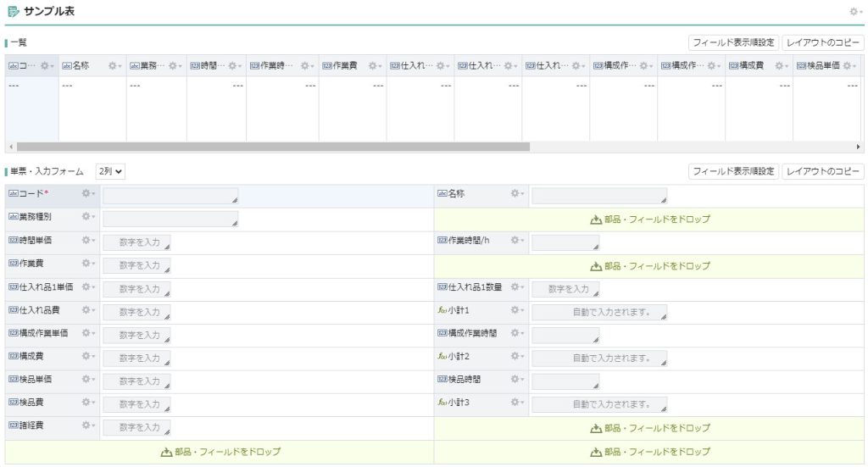The height and width of the screenshot is (467, 868).
Task: Expand the 業務種別 form field settings dropdown
Action: pos(87,217)
